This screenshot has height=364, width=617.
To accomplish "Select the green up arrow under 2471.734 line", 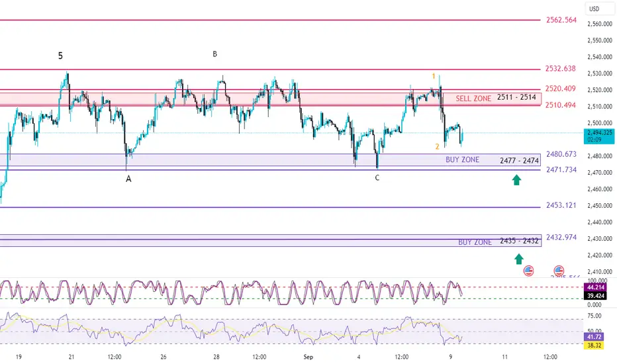I will [516, 180].
